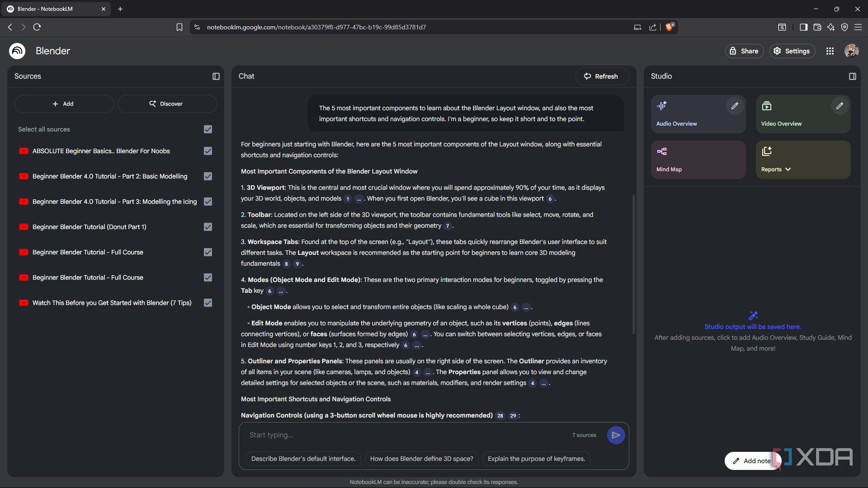Toggle Select all sources checkbox
The height and width of the screenshot is (488, 868).
(208, 129)
